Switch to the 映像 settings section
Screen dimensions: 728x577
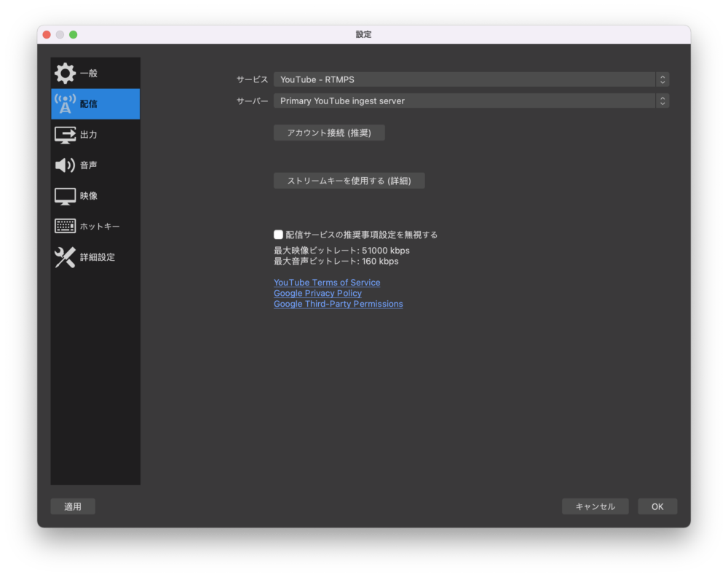tap(95, 196)
